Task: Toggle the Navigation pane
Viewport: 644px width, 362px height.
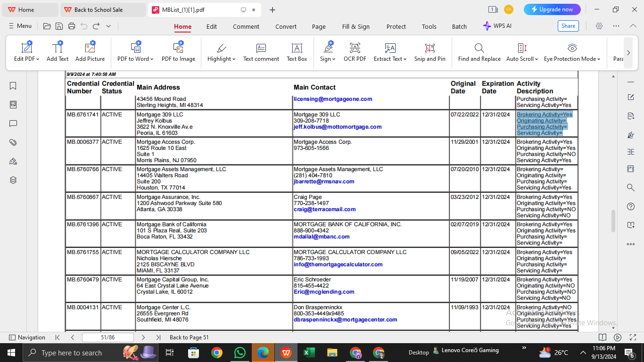Action: 27,337
